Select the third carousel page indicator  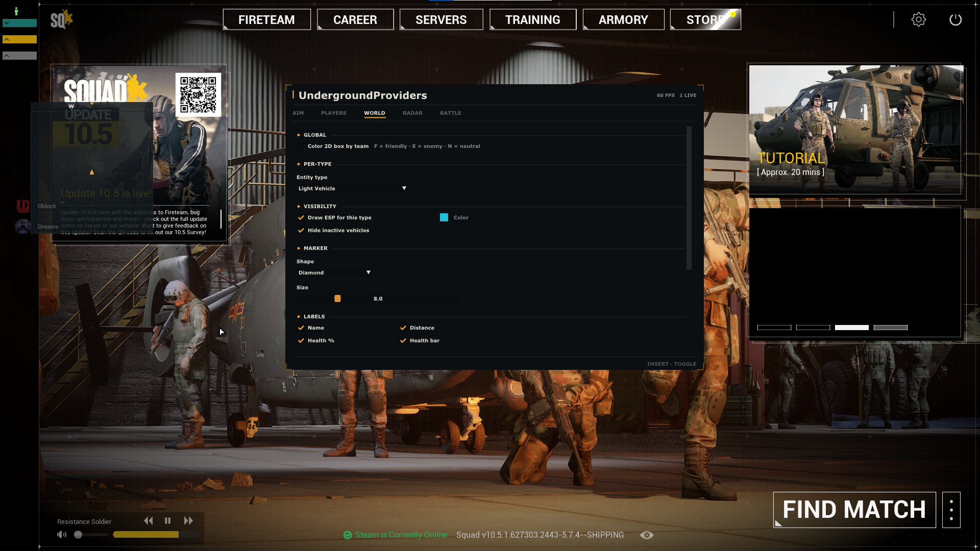tap(852, 328)
